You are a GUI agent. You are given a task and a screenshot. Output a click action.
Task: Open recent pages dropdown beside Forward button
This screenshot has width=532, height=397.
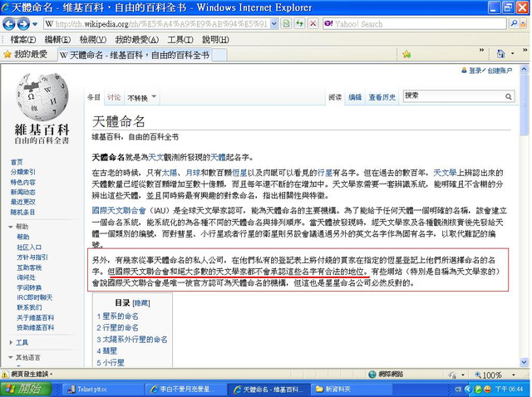[35, 24]
